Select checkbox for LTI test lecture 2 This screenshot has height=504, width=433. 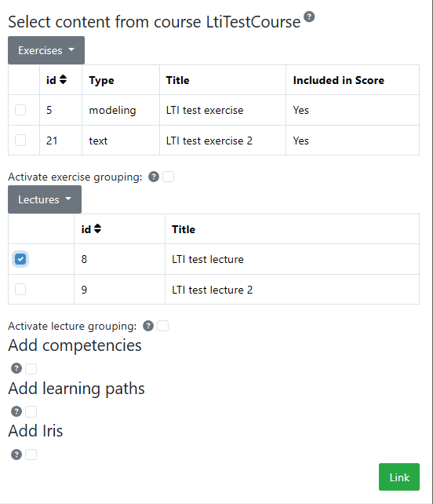click(20, 289)
